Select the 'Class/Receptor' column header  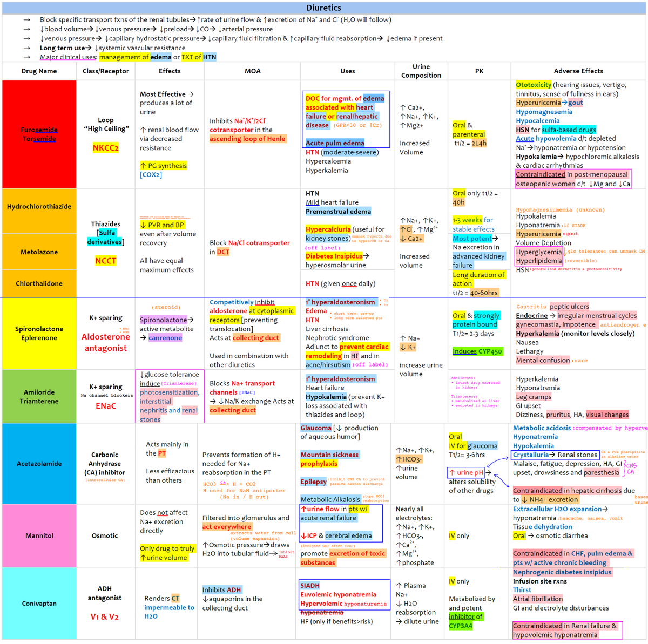click(x=106, y=71)
